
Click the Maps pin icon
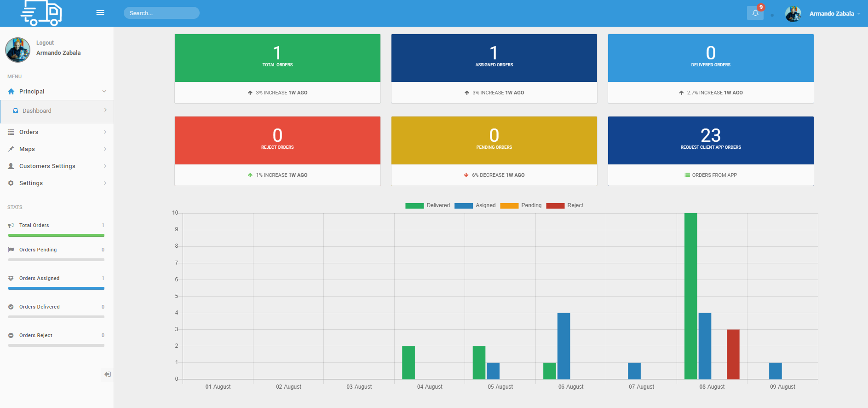pos(11,149)
